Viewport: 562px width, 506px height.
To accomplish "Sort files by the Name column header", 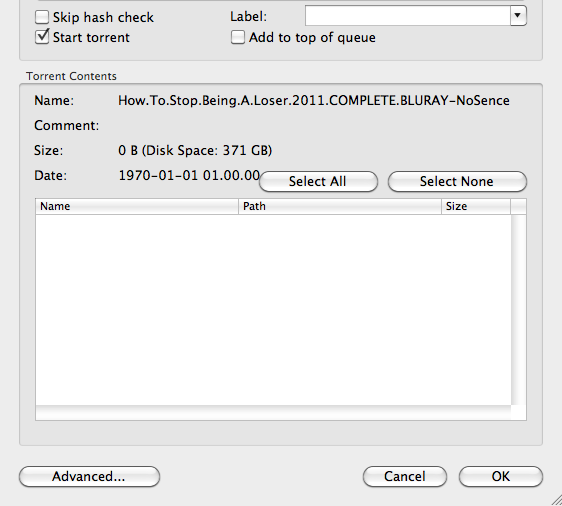I will click(x=137, y=206).
